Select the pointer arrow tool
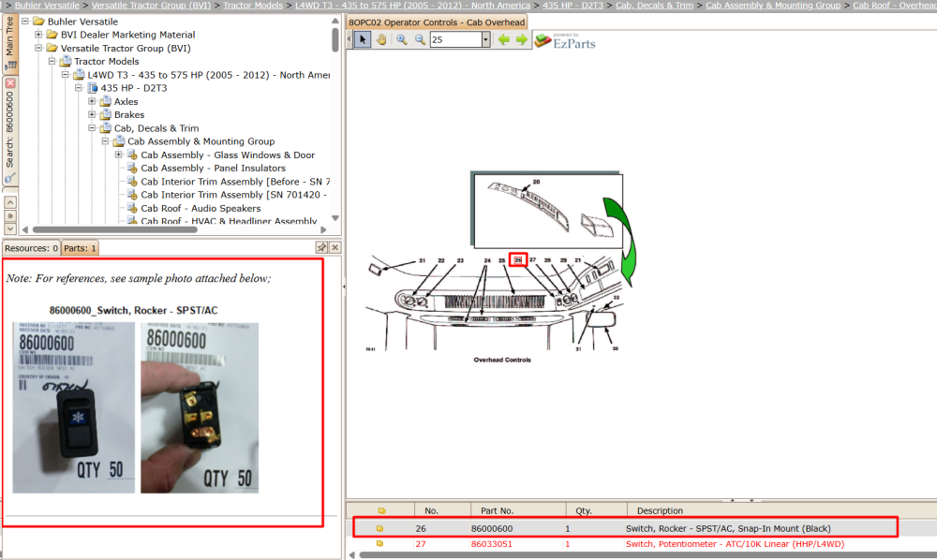 pos(362,39)
